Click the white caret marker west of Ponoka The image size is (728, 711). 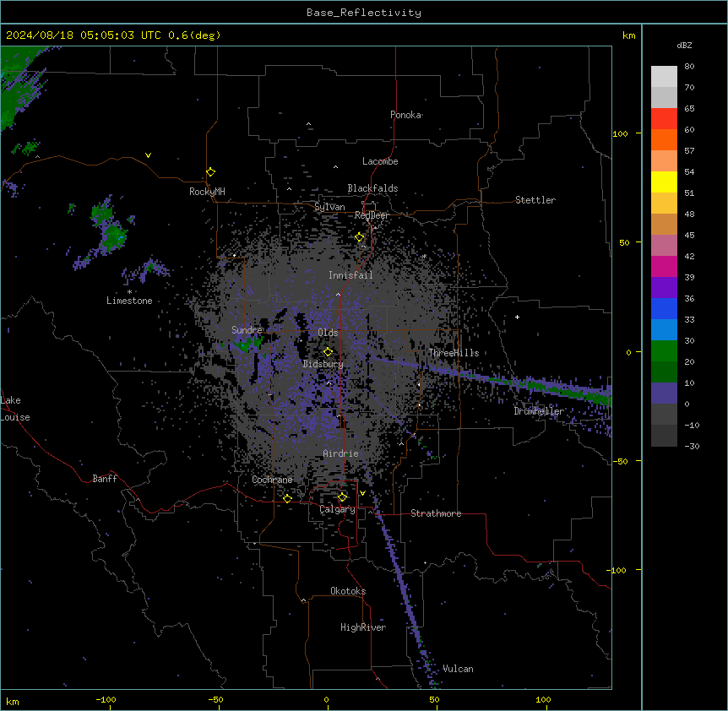click(309, 124)
